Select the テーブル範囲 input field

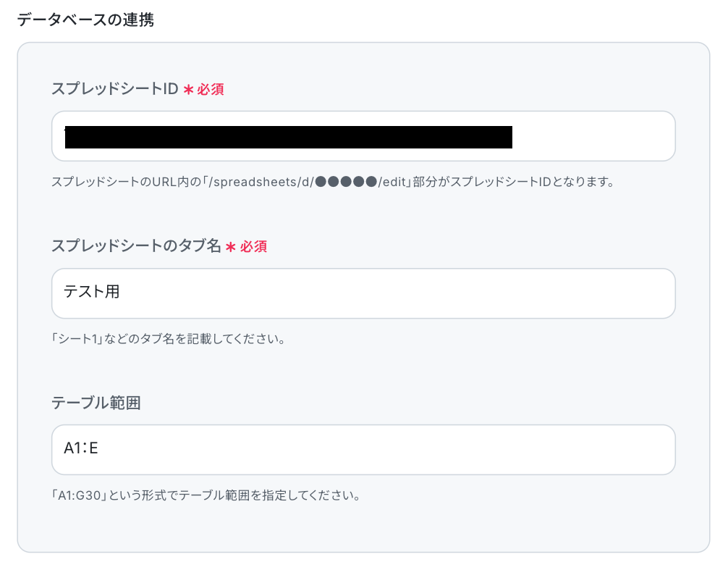[363, 450]
